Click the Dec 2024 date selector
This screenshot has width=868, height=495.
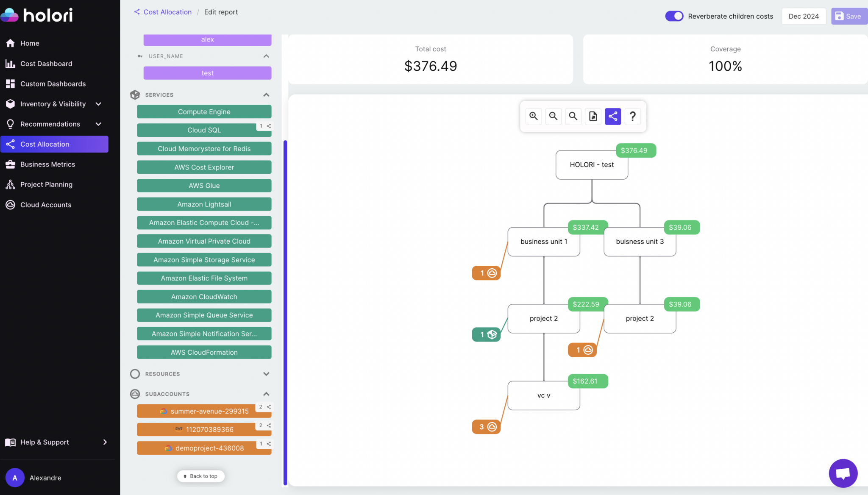pos(803,16)
